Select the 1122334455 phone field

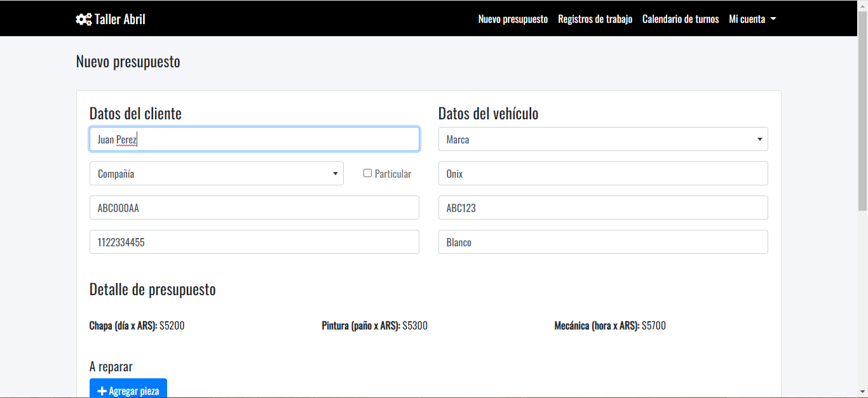tap(254, 242)
